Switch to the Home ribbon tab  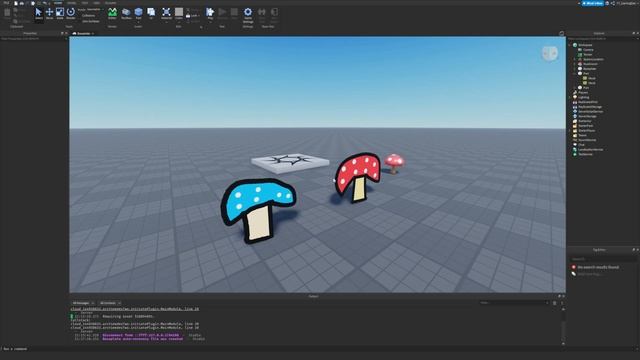click(58, 3)
